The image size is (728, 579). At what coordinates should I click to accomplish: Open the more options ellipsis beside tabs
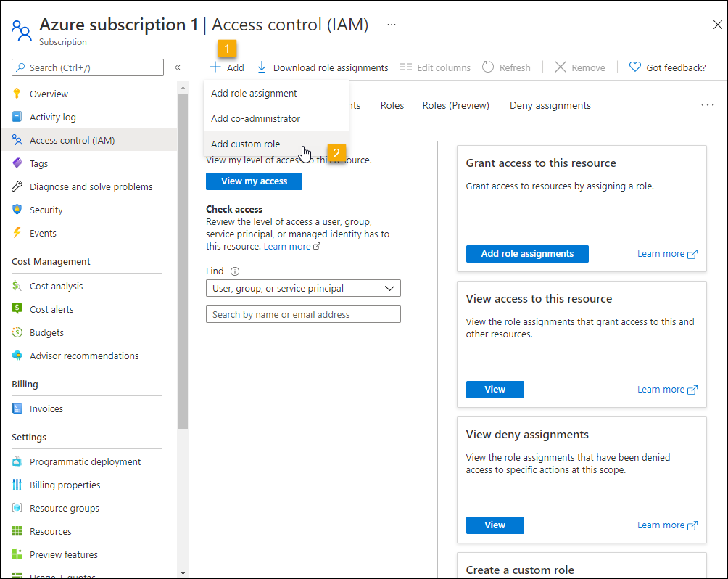tap(708, 105)
